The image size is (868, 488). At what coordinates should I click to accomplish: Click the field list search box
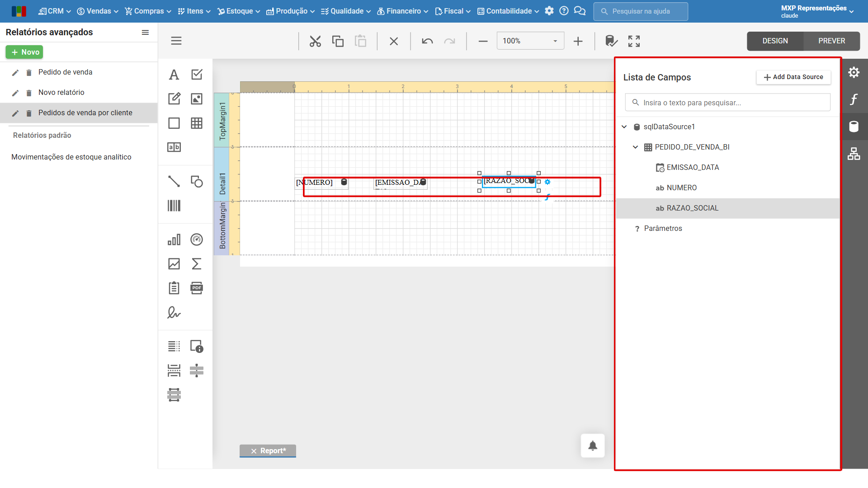pos(727,103)
